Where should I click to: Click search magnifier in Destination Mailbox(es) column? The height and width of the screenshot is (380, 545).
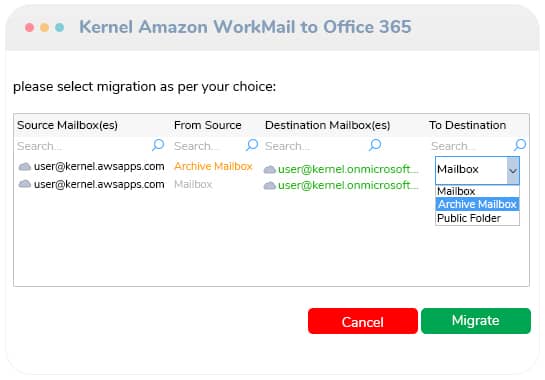point(375,145)
